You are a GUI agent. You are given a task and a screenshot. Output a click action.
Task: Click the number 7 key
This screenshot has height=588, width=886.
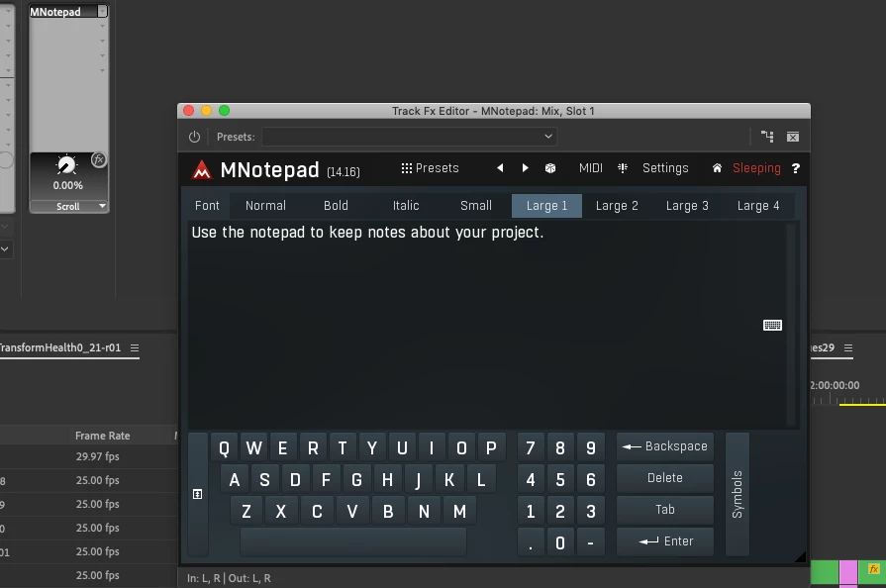[x=531, y=447]
